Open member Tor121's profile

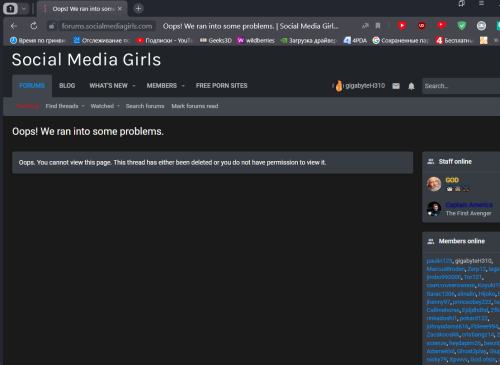[473, 277]
